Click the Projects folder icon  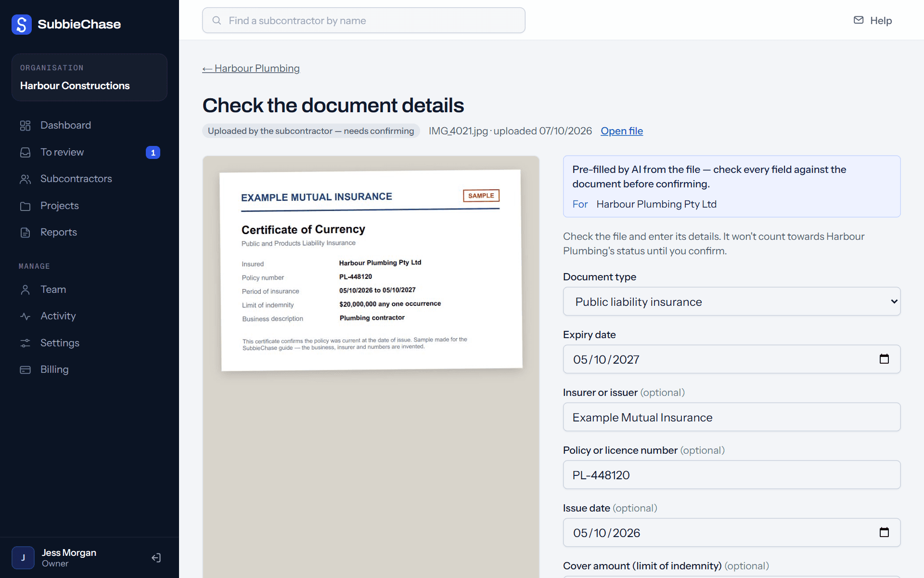25,206
